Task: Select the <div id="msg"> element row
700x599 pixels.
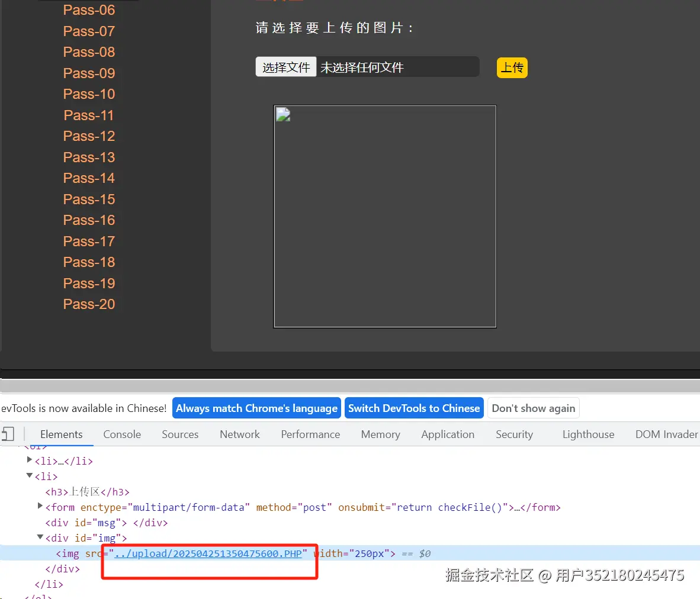Action: [x=107, y=523]
